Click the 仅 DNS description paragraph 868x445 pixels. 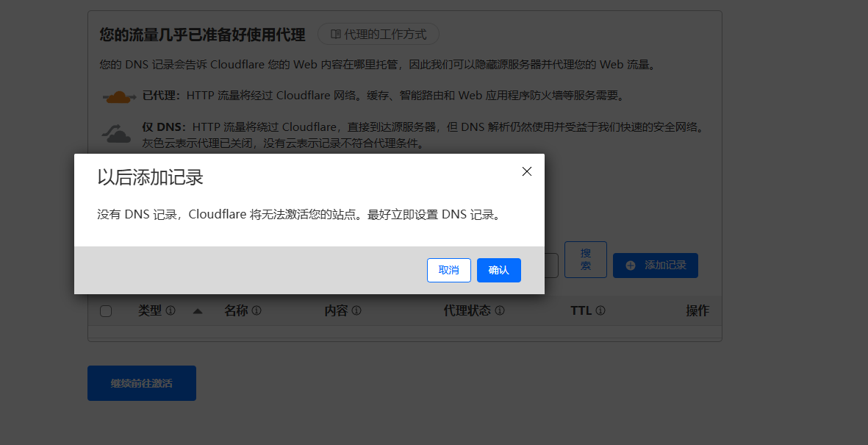coord(425,135)
